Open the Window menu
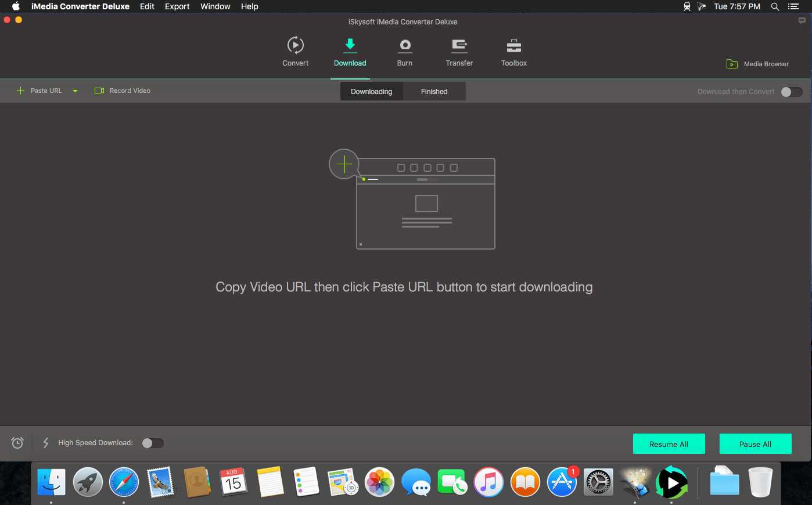Screen dimensions: 812x505 [x=215, y=6]
